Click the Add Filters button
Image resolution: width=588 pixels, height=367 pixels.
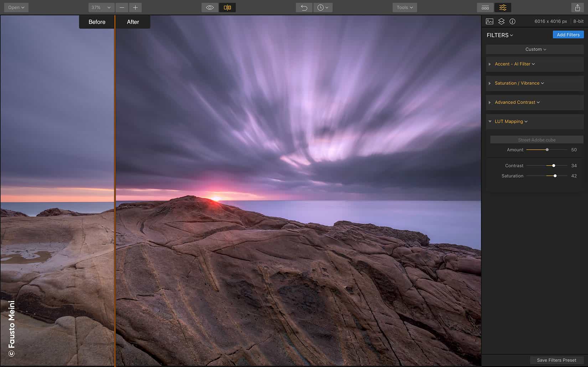point(568,35)
